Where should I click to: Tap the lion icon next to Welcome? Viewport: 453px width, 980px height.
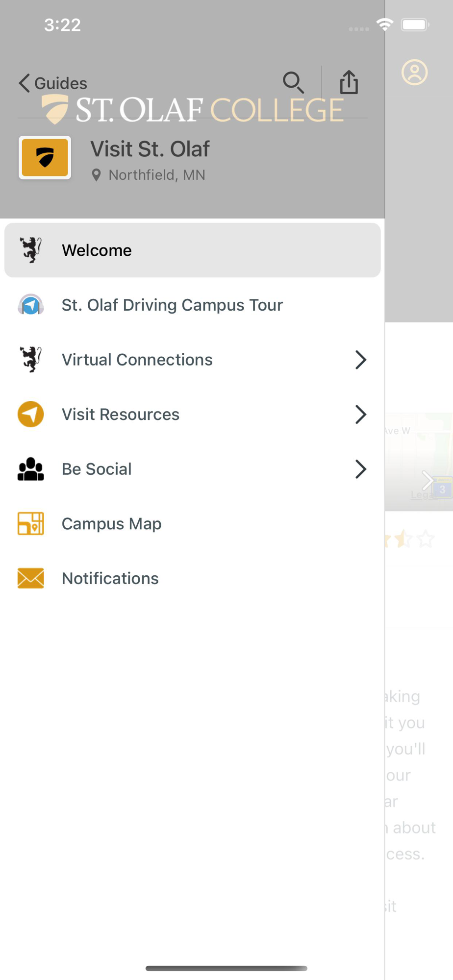(x=30, y=250)
